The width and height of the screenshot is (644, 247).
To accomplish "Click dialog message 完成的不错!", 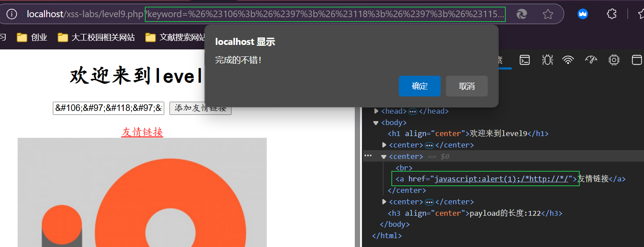I will pos(239,60).
